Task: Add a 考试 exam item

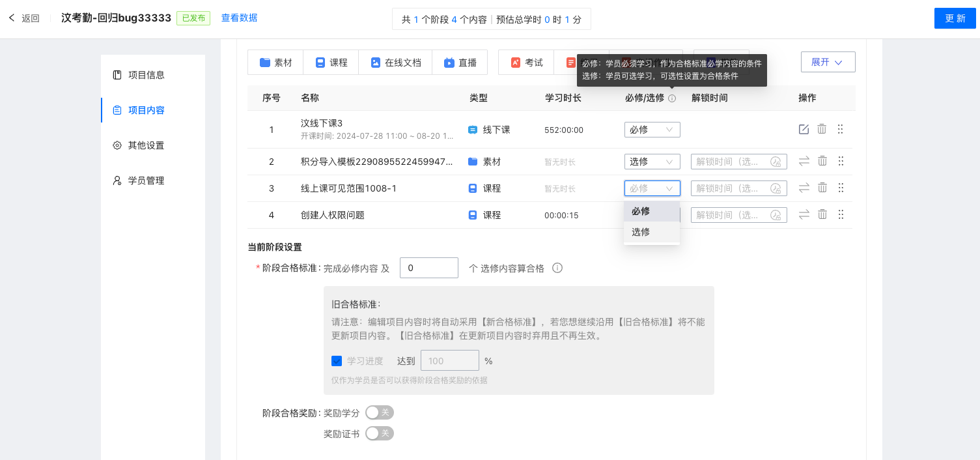Action: [526, 63]
